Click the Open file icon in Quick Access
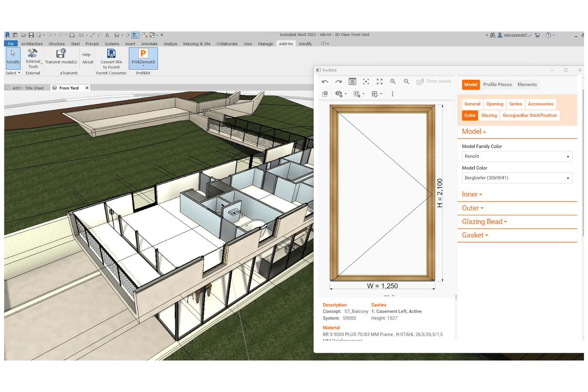The height and width of the screenshot is (392, 588). (23, 35)
